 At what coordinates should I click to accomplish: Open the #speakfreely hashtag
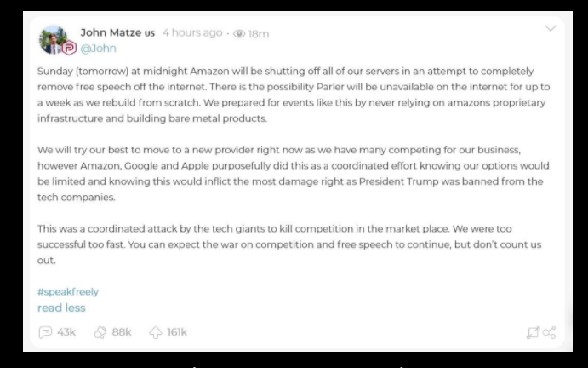tap(68, 292)
